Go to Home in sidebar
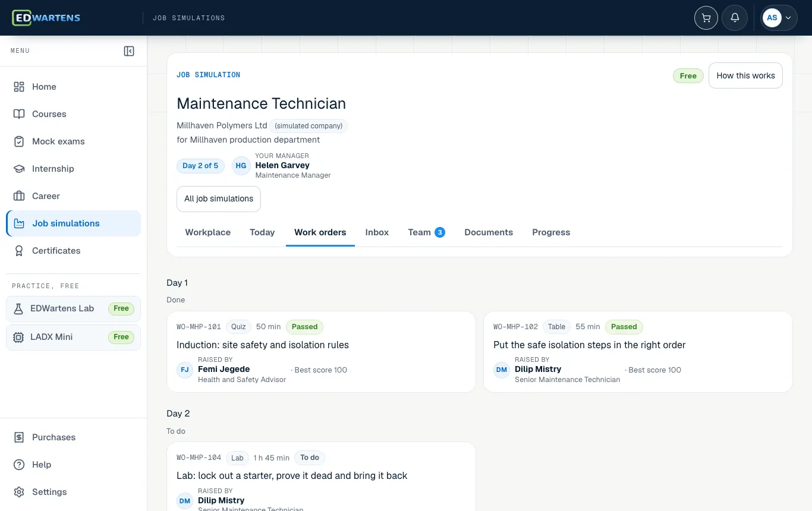This screenshot has height=511, width=812. (74, 87)
